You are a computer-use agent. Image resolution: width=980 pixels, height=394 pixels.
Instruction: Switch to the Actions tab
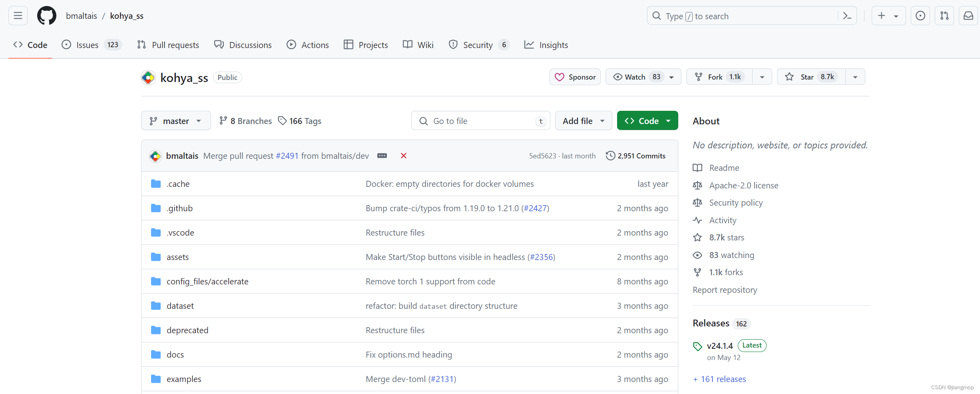[308, 45]
